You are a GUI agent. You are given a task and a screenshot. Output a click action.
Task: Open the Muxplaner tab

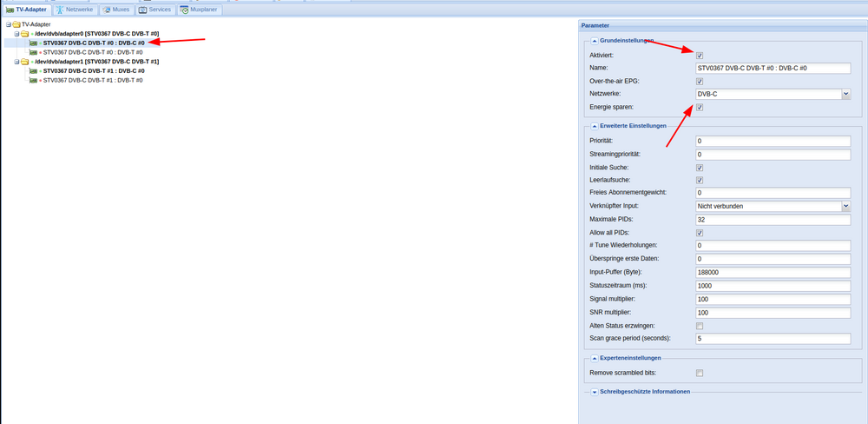200,10
